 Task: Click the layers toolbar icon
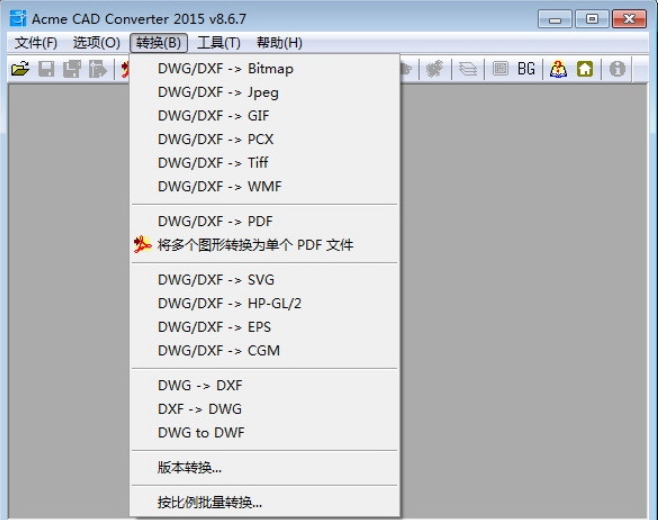click(467, 69)
